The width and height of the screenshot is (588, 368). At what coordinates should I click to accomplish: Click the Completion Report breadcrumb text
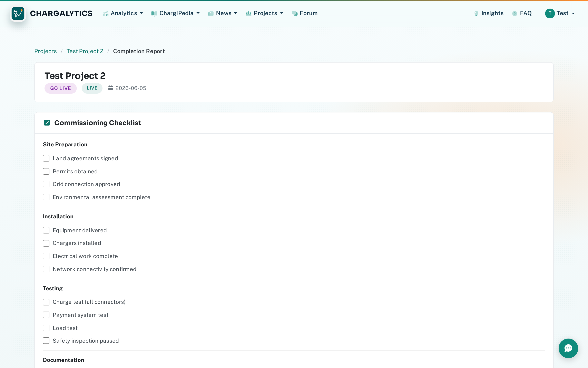pyautogui.click(x=139, y=51)
